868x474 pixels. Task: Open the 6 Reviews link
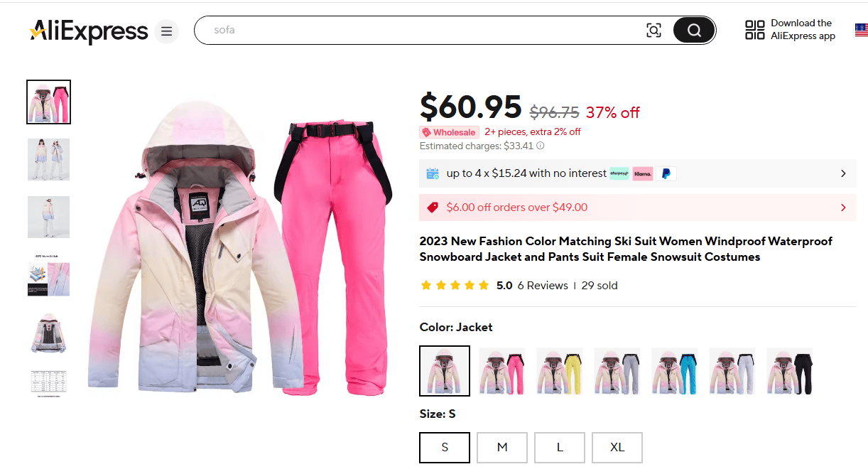coord(543,286)
